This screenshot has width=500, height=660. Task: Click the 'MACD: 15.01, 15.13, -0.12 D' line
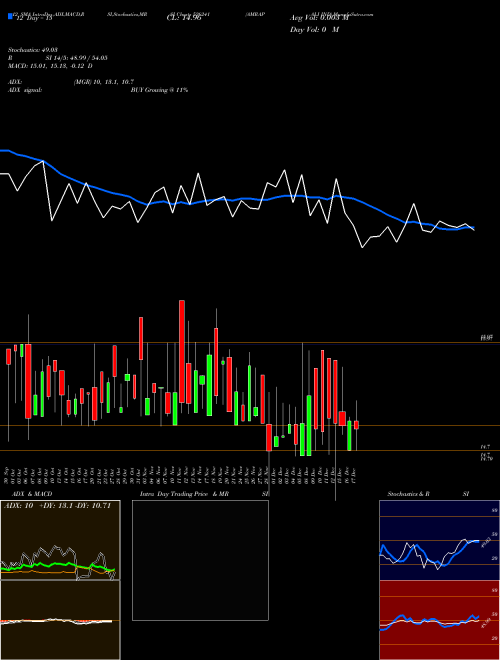point(51,66)
